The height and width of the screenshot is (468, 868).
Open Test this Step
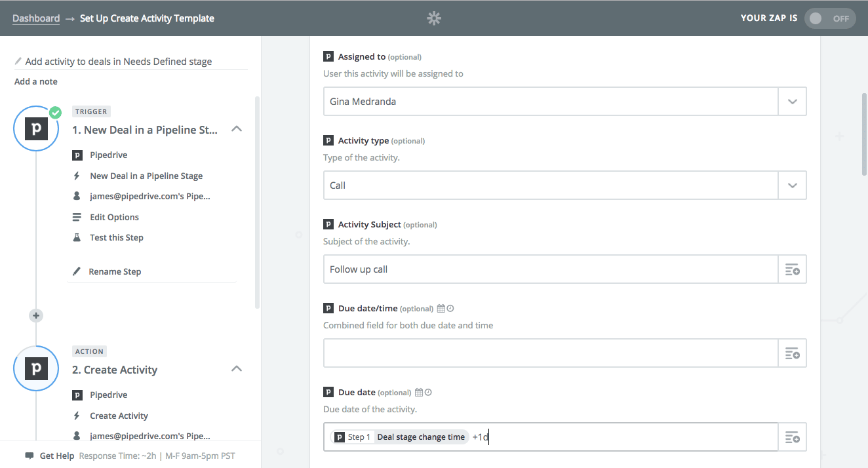click(117, 237)
